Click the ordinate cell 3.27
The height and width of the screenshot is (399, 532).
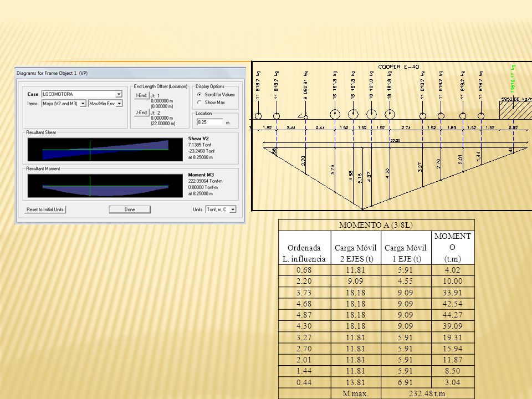(304, 337)
